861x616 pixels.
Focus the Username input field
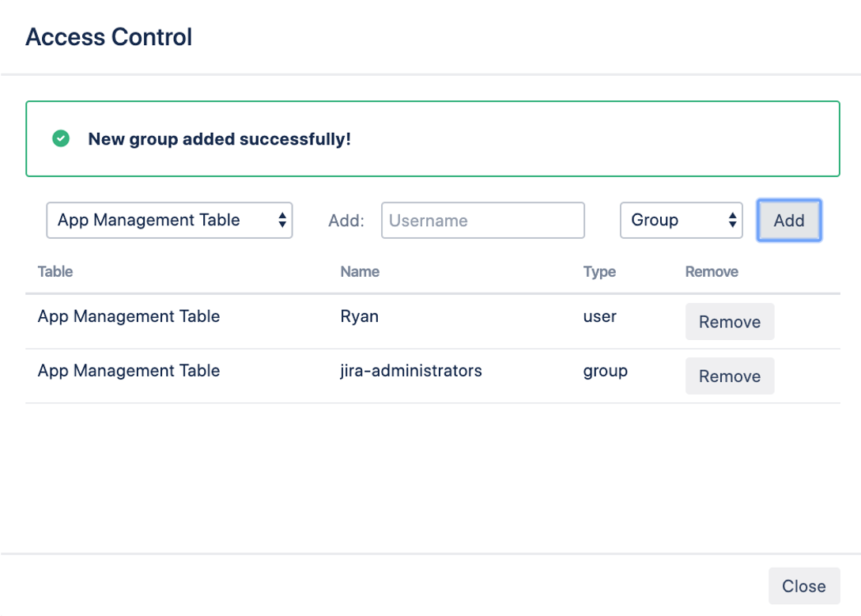click(x=482, y=221)
